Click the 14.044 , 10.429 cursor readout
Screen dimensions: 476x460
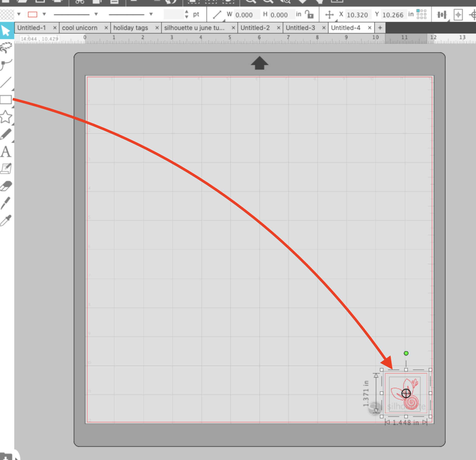click(x=39, y=39)
